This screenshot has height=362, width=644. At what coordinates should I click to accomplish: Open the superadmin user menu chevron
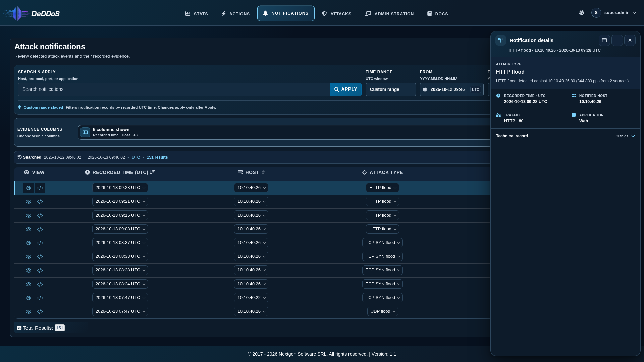(x=634, y=13)
